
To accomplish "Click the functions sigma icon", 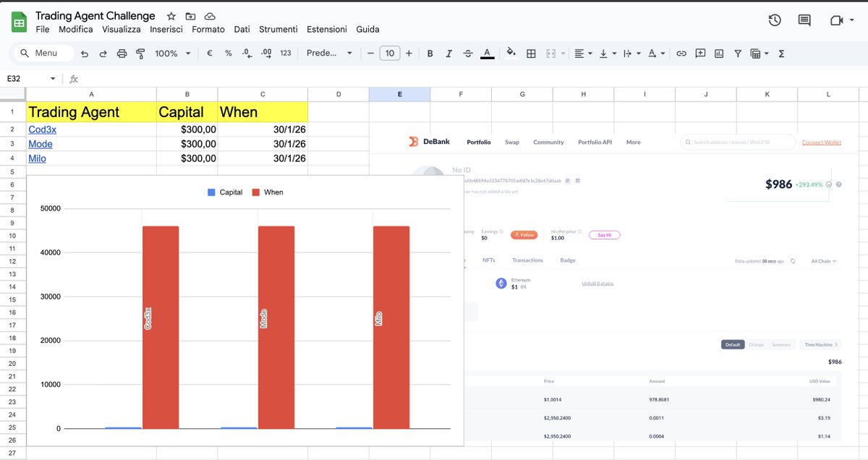I will pyautogui.click(x=781, y=54).
